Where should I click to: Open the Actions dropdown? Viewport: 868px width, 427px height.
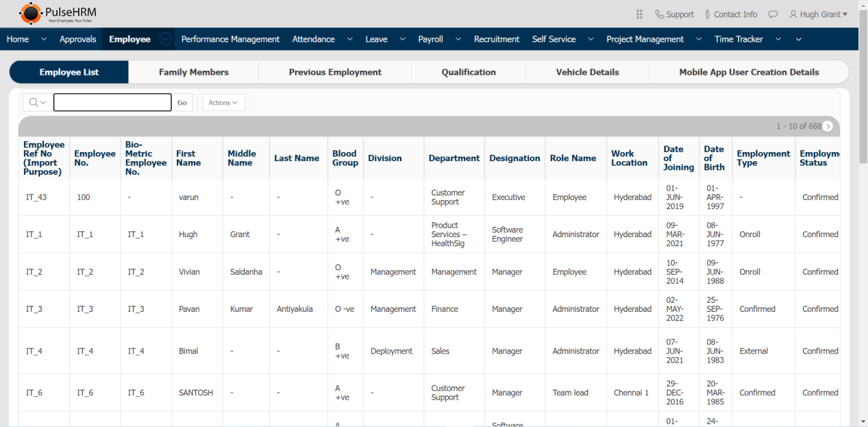point(223,103)
